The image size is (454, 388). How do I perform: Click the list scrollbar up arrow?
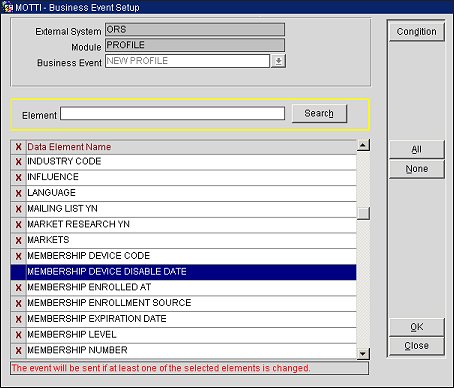(363, 145)
